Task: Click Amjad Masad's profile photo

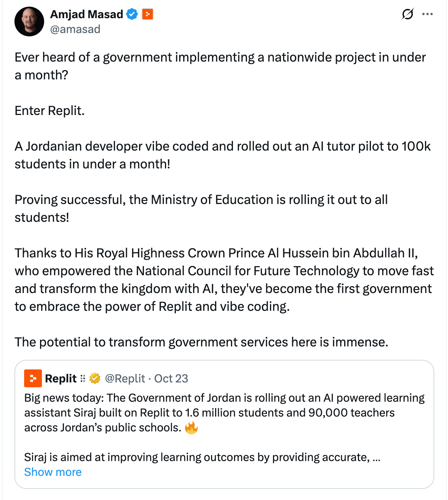Action: pos(29,22)
